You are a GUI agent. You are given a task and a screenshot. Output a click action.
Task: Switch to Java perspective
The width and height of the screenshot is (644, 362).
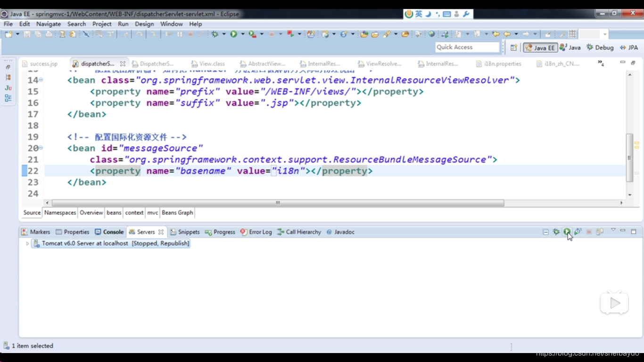570,48
